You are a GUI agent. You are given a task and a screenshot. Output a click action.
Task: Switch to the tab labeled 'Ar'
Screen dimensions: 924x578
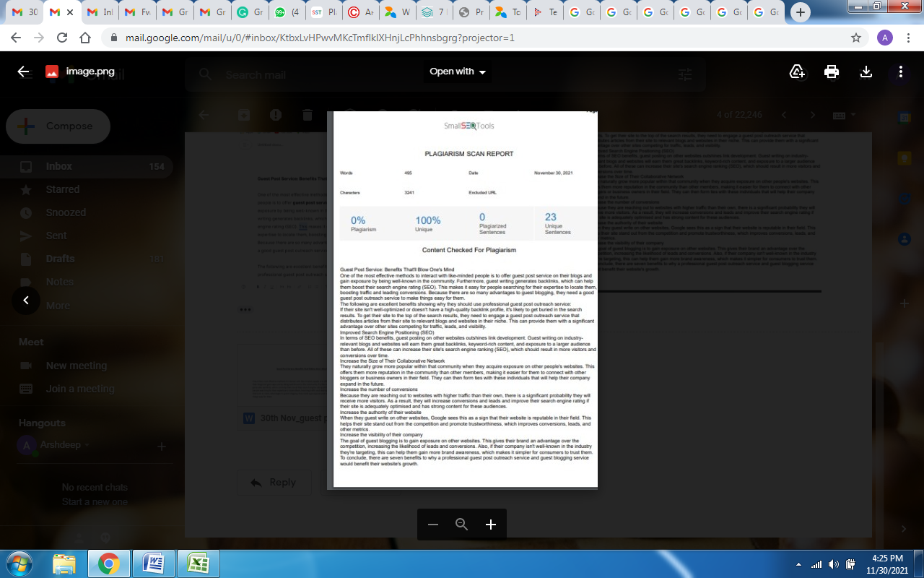[361, 12]
